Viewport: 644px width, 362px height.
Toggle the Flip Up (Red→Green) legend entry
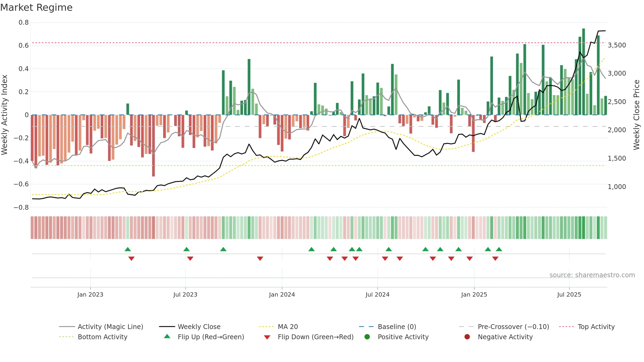pos(204,337)
